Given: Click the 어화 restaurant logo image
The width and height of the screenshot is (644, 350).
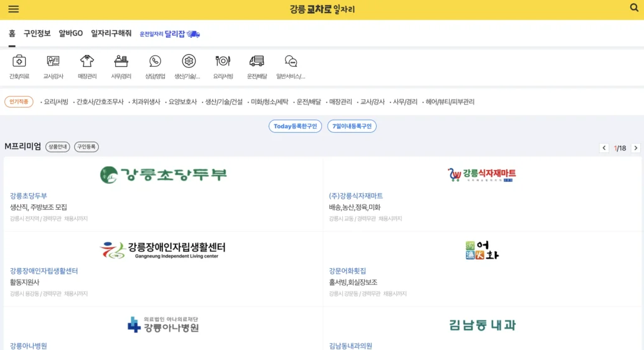Looking at the screenshot, I should tap(482, 250).
